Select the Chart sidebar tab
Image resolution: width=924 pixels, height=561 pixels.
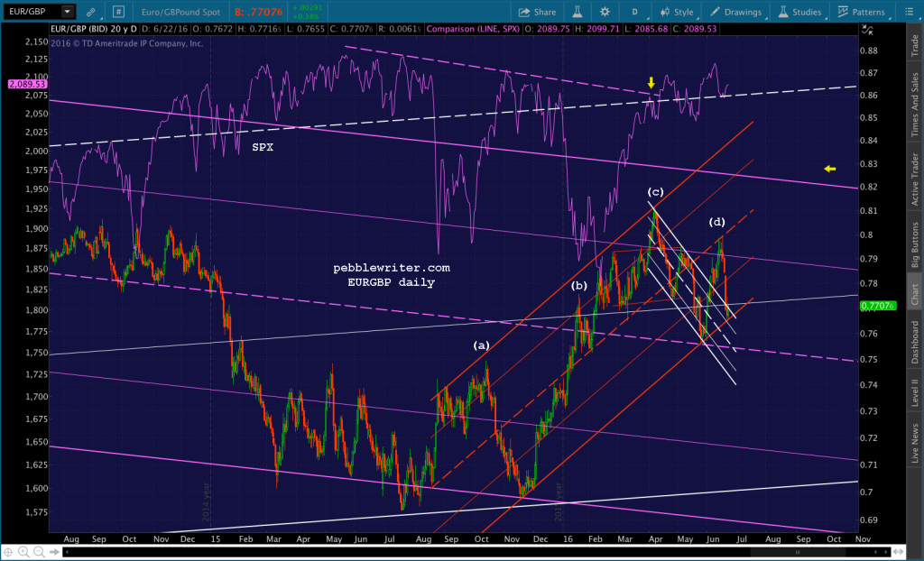[915, 295]
